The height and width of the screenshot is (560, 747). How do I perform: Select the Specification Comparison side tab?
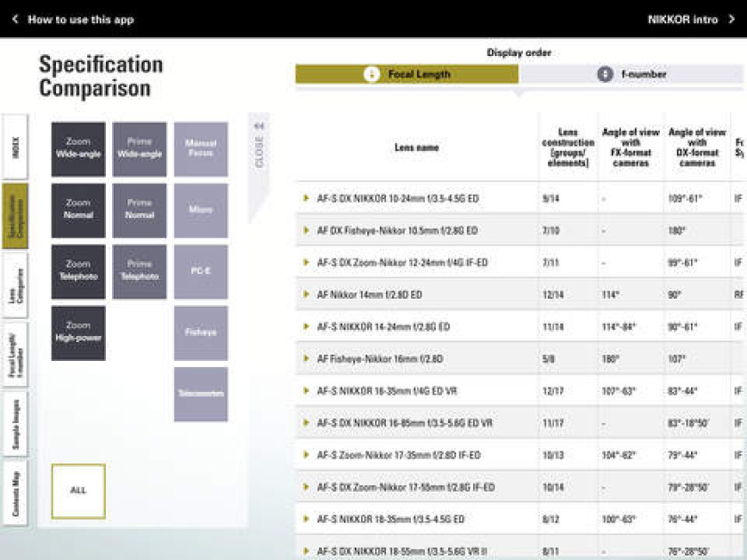click(15, 216)
